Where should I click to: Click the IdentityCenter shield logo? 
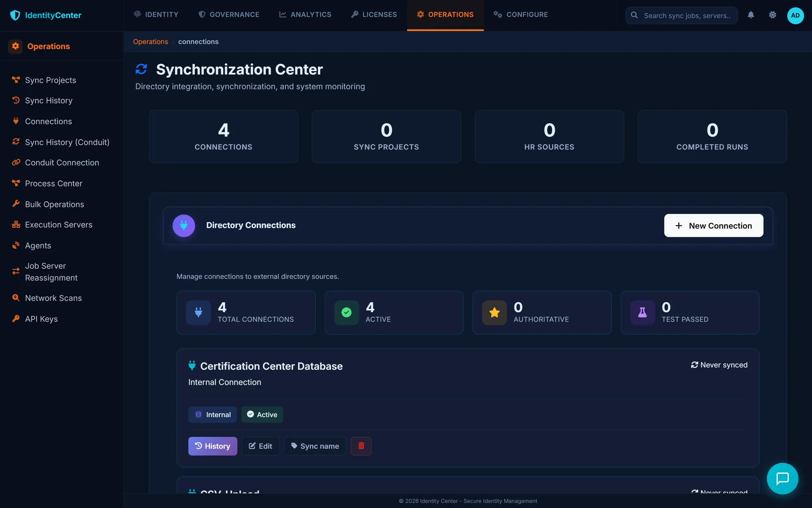pos(15,15)
